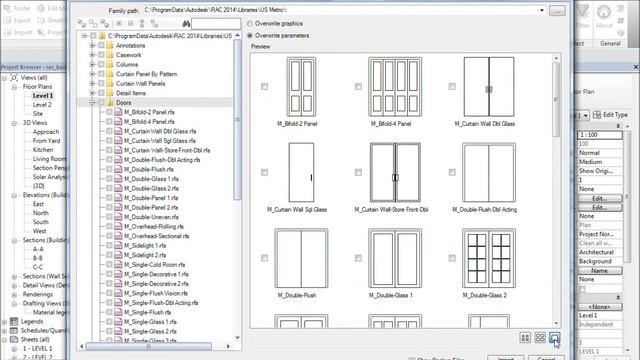Screen dimensions: 640x360
Task: Click the browse button beside Family path
Action: tap(557, 10)
